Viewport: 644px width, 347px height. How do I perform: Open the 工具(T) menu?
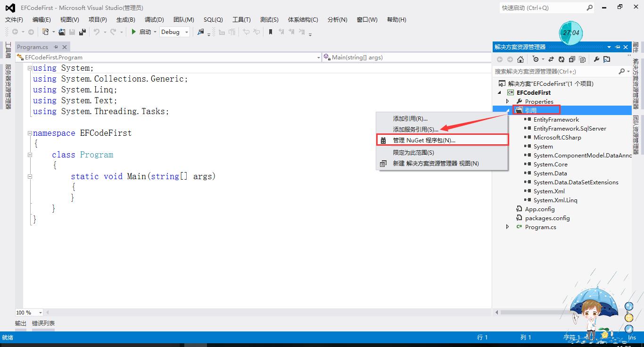coord(241,19)
